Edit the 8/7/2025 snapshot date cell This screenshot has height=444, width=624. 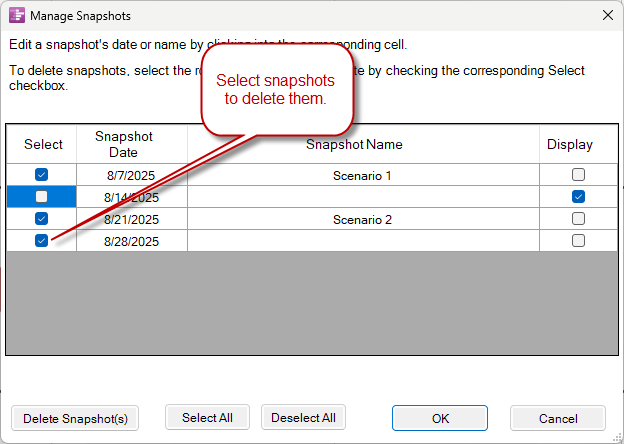[x=132, y=175]
